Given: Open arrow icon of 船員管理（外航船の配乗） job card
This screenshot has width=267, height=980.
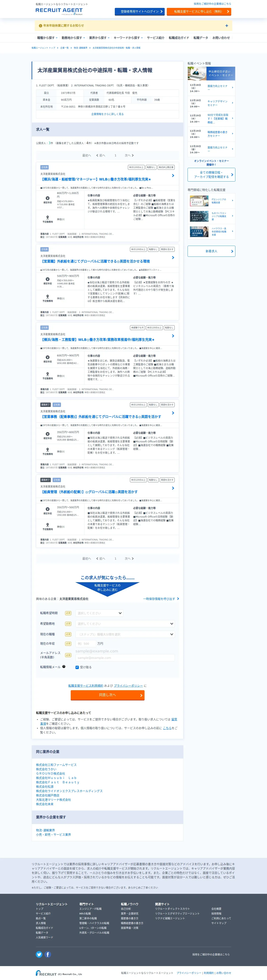Looking at the screenshot, I should point(173,488).
